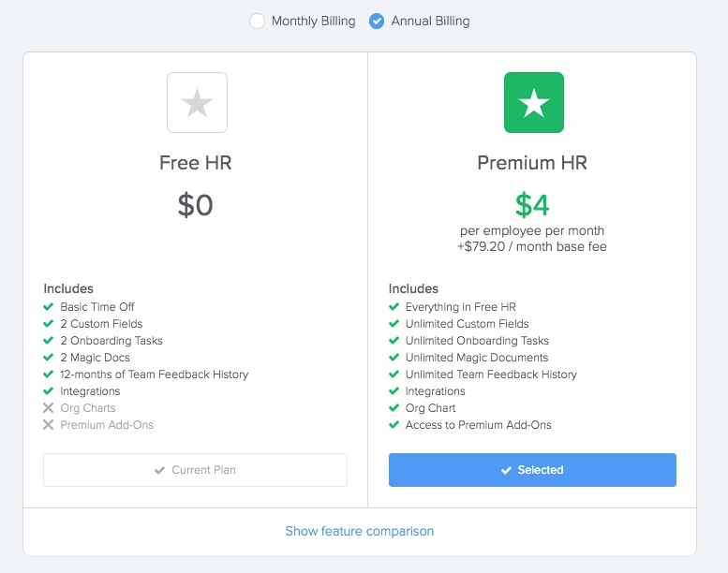Click the checkmark beside Basic Time Off
Viewport: 728px width, 573px height.
(x=49, y=307)
